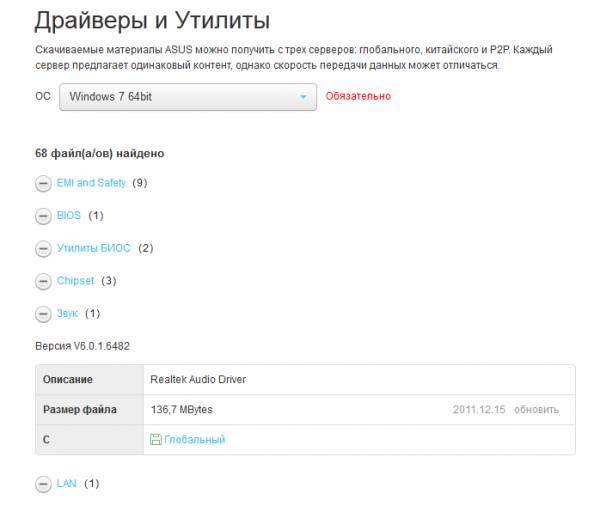Open the Windows 7 64bit OS dropdown

pos(188,97)
